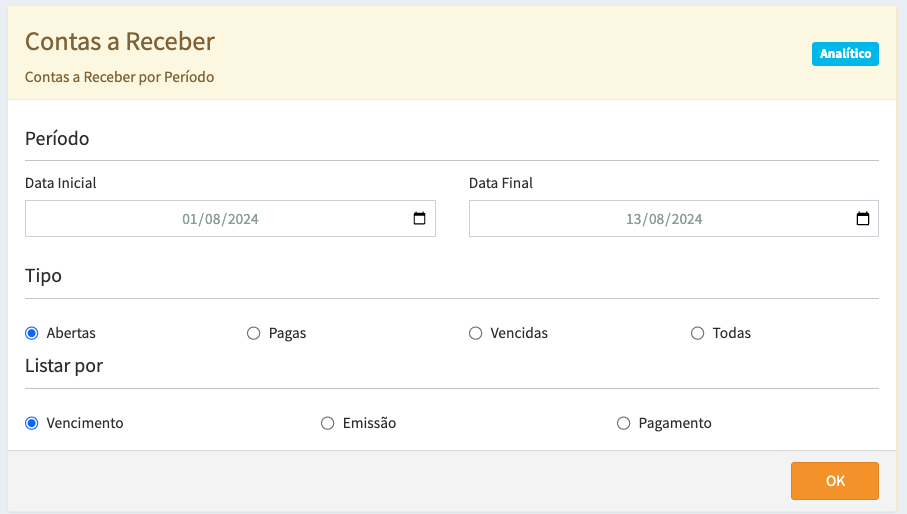Click the year 2024 in Data Final
Screen dimensions: 907x514
686,219
